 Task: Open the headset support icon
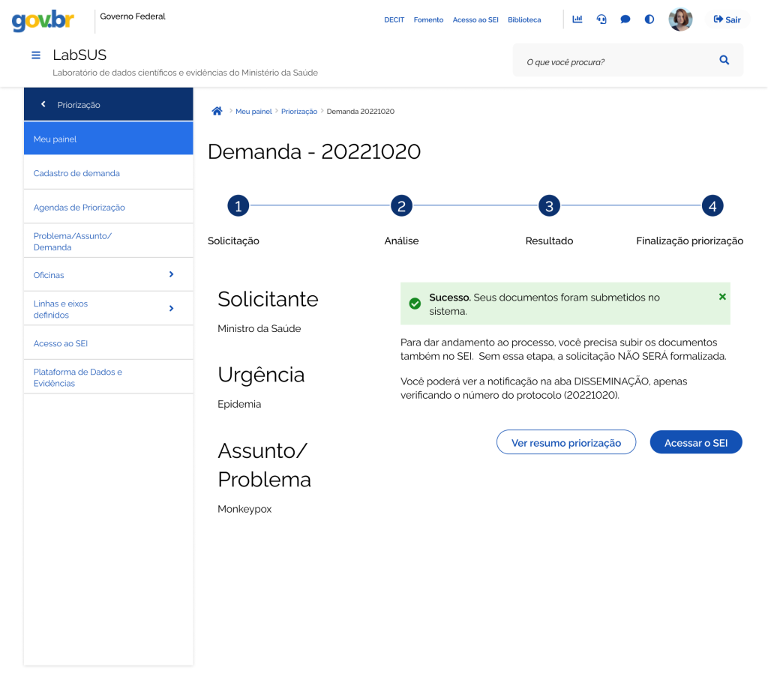tap(601, 19)
